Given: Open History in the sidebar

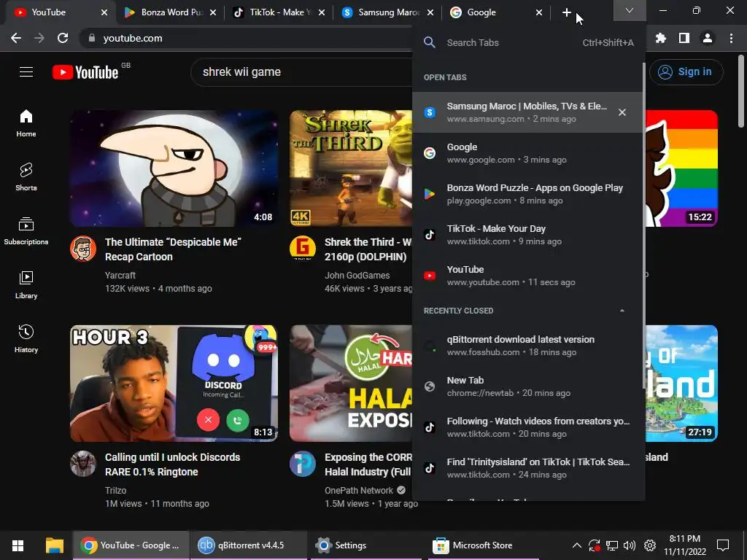Looking at the screenshot, I should (x=26, y=338).
